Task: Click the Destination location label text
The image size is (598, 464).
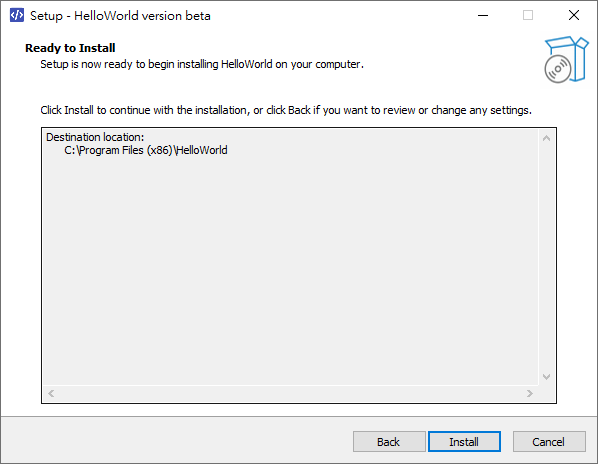Action: pos(95,137)
